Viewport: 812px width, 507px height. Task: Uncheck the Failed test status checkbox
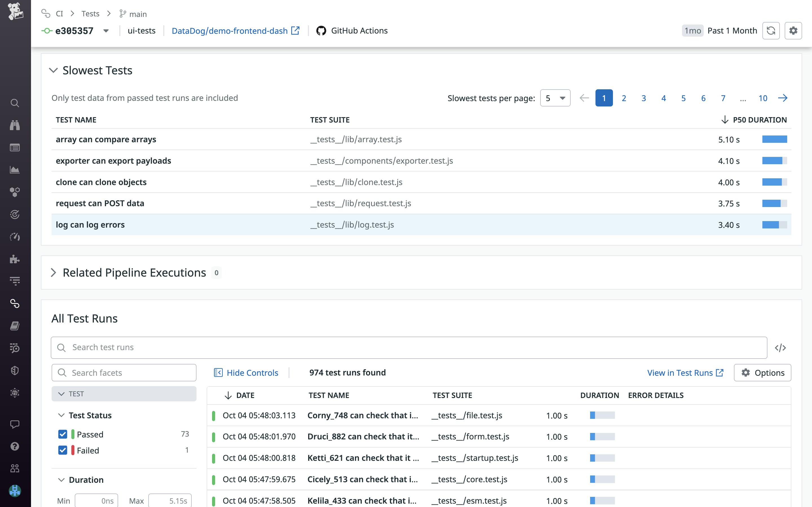pos(63,450)
